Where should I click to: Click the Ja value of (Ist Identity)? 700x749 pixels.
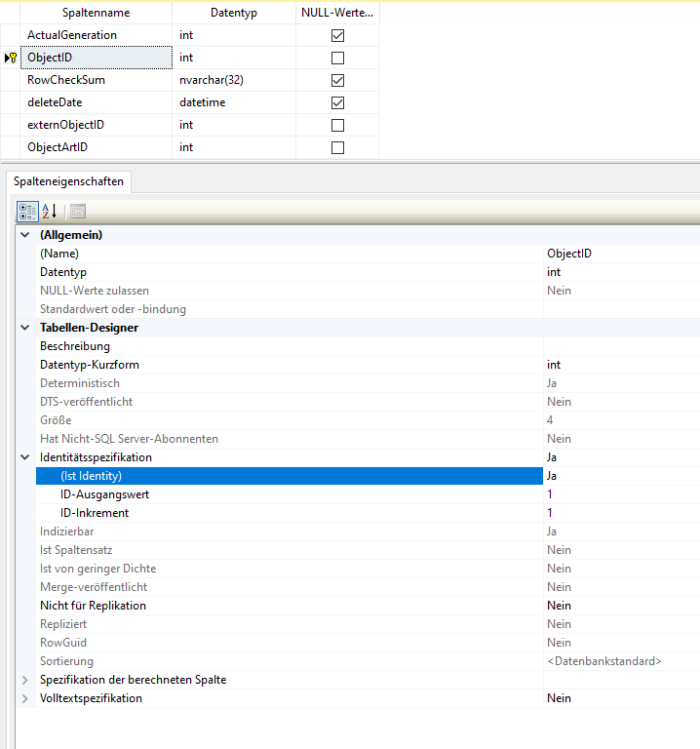coord(622,476)
